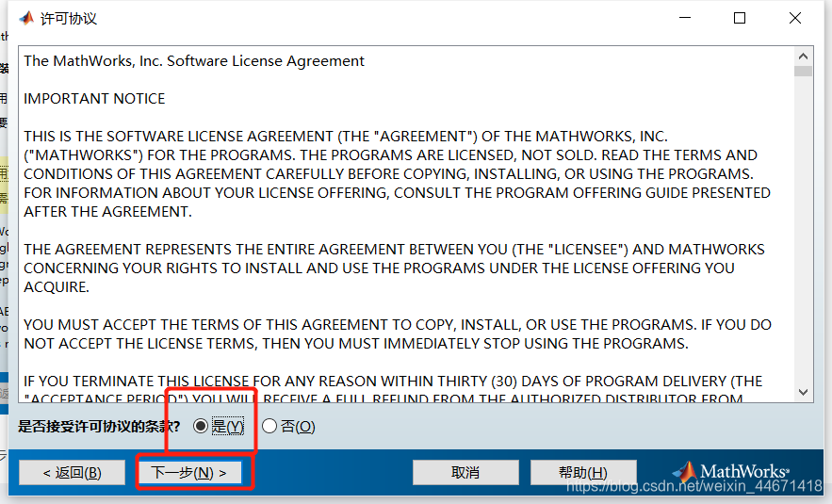The image size is (832, 504).
Task: Minimize the 许可协议 window
Action: (685, 18)
